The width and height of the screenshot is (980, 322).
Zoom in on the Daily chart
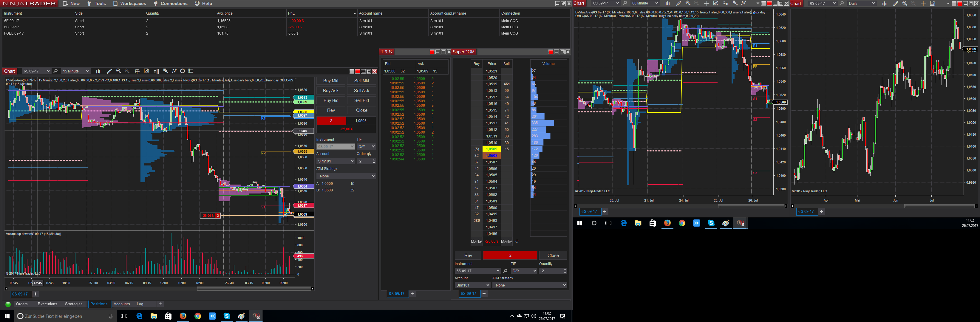[x=905, y=3]
